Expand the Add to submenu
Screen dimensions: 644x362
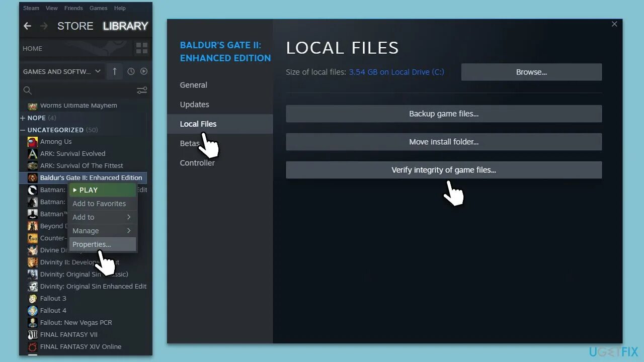(102, 217)
